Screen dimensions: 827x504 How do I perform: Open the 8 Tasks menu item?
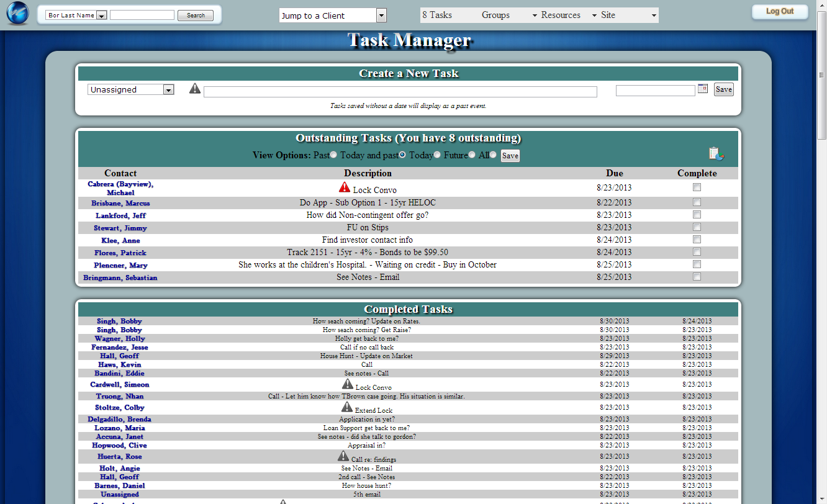(437, 15)
